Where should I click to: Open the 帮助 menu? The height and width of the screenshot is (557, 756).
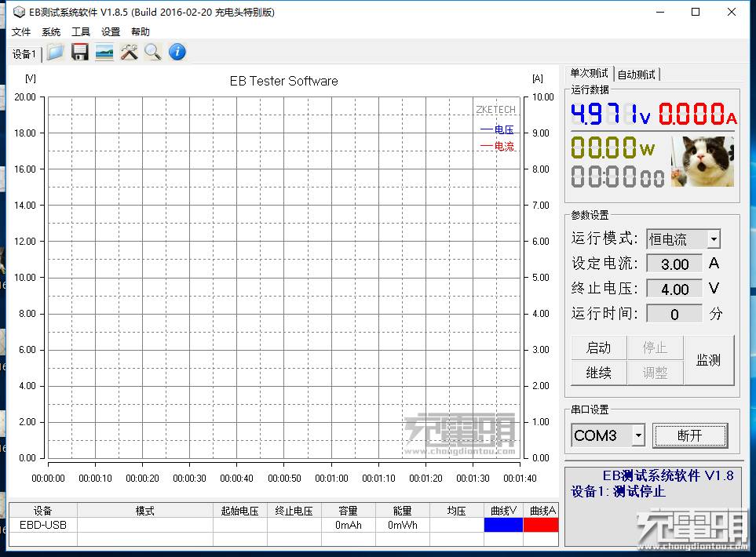141,32
